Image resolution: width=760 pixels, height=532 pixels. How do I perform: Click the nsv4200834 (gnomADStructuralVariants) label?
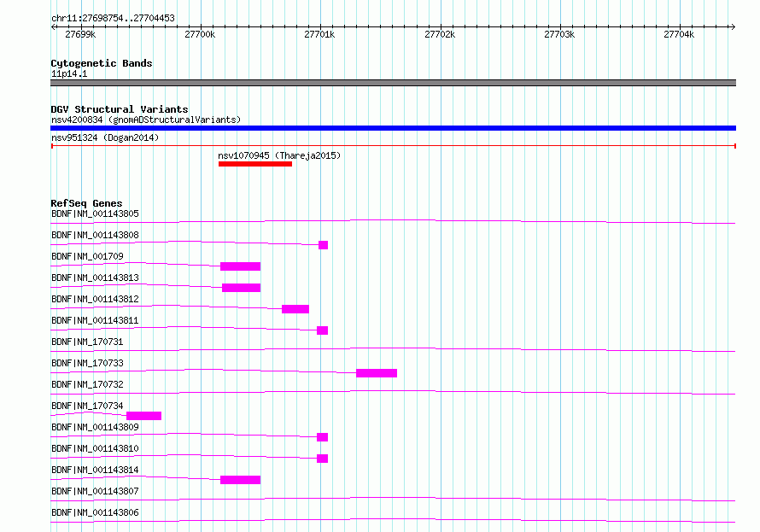146,120
